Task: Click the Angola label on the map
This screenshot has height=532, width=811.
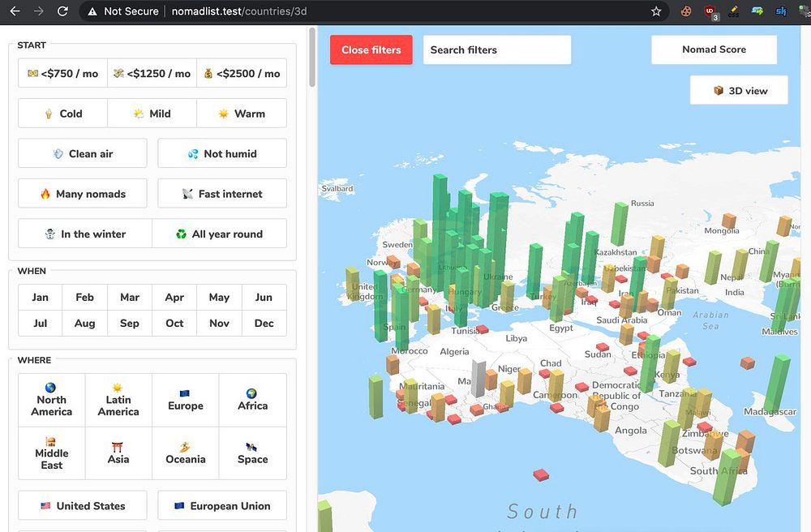Action: pos(630,430)
